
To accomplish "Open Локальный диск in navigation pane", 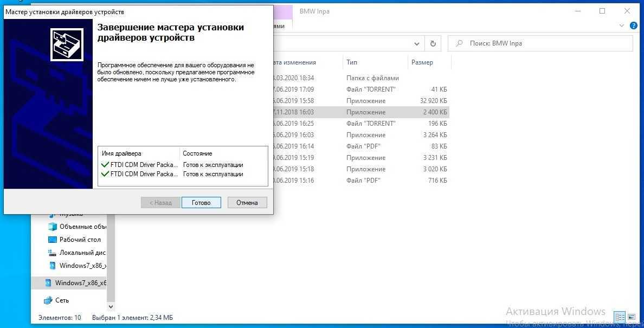I will (82, 253).
